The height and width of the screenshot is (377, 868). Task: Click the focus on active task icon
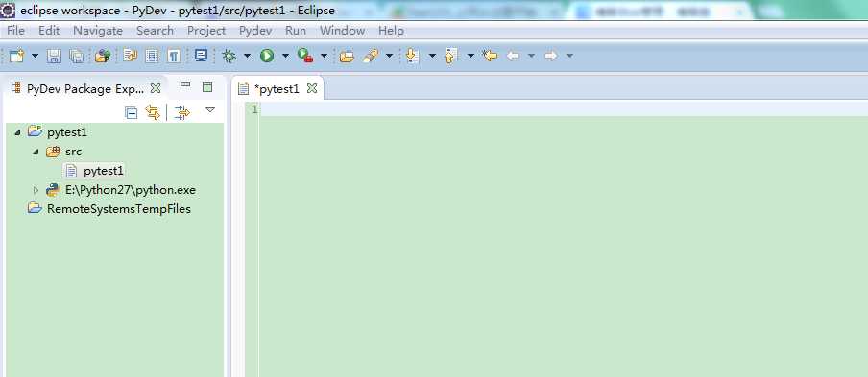(181, 113)
